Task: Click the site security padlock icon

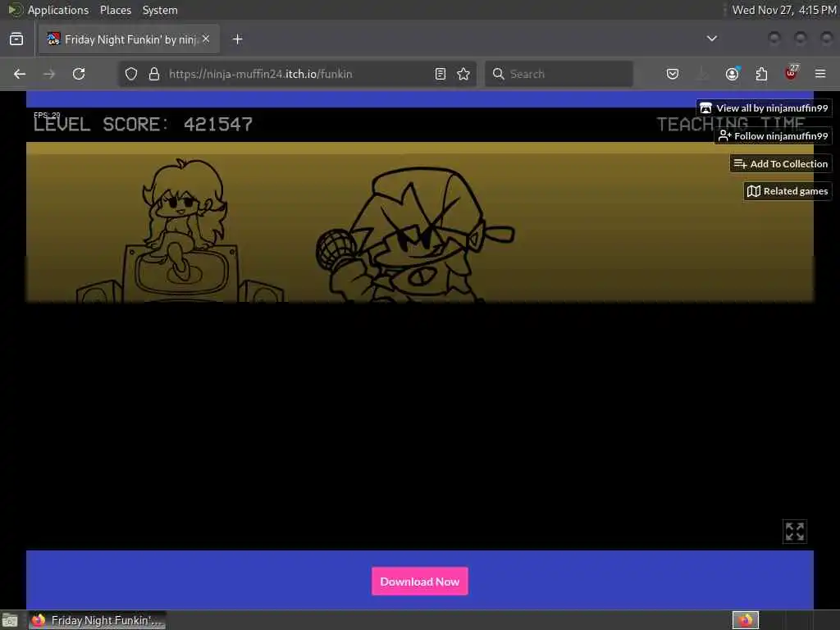Action: 154,74
